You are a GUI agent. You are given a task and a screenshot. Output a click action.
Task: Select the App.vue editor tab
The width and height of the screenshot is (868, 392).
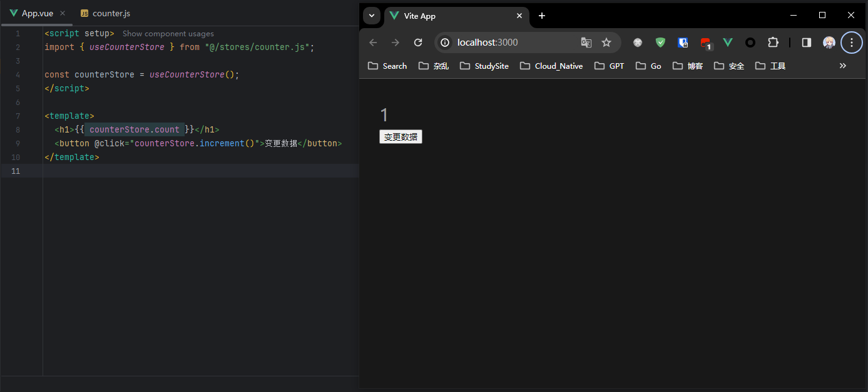pyautogui.click(x=37, y=13)
